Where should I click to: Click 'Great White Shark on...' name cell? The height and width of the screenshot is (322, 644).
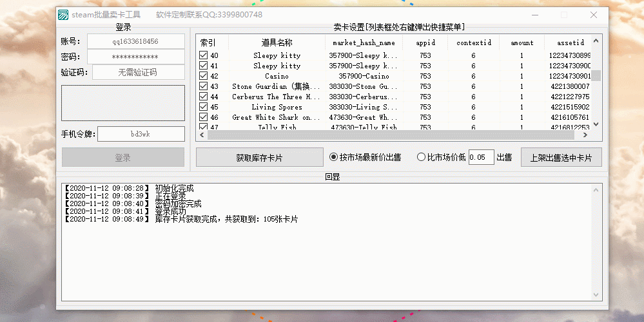pyautogui.click(x=277, y=117)
